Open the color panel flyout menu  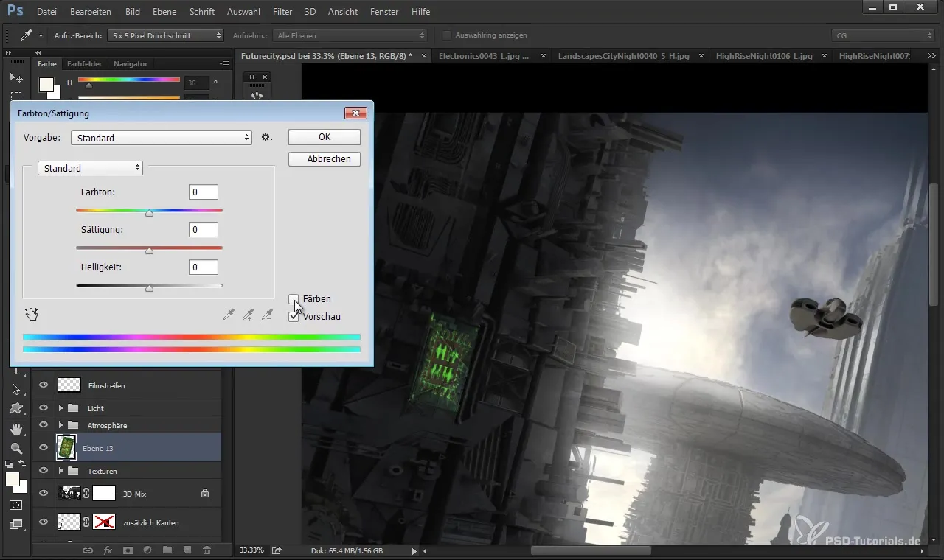(x=225, y=64)
